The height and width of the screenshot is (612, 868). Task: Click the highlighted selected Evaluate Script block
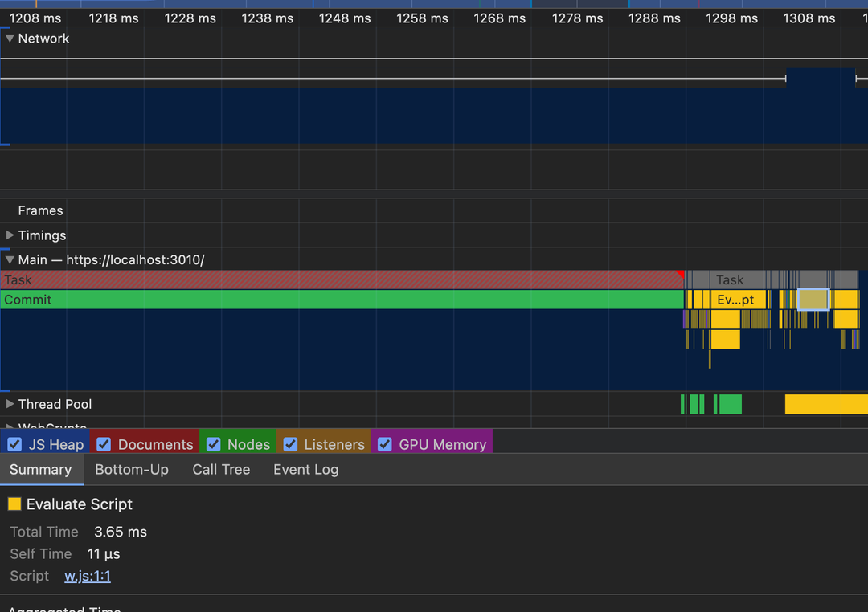[x=813, y=300]
